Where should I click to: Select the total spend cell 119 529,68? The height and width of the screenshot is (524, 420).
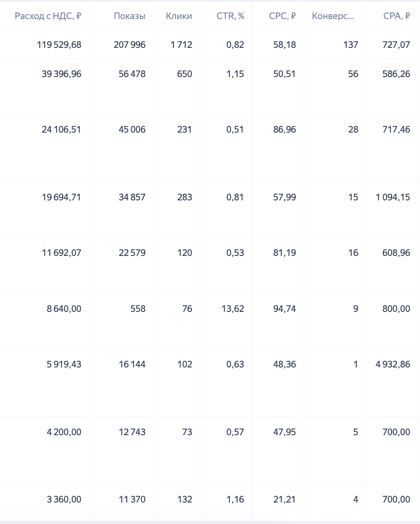pos(59,45)
